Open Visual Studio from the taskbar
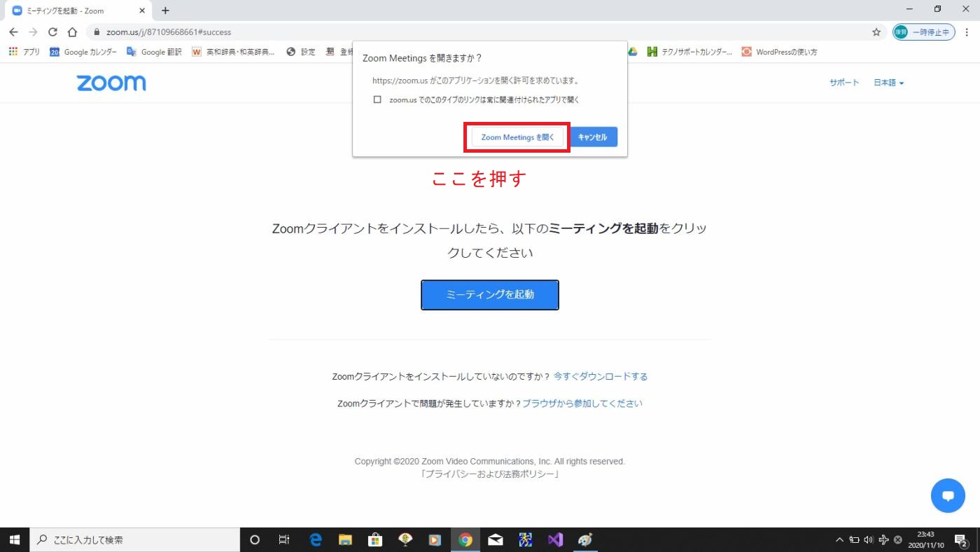The image size is (980, 552). tap(555, 539)
